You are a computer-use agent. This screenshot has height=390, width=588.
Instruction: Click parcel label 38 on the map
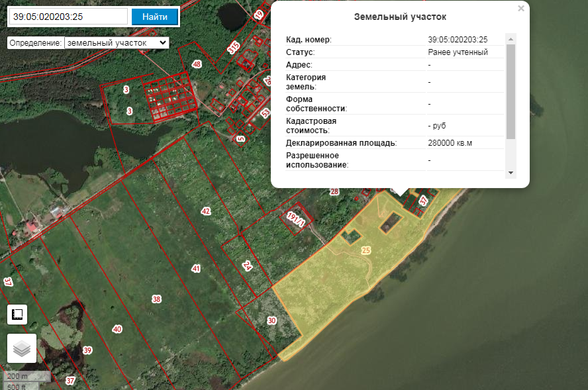click(156, 299)
